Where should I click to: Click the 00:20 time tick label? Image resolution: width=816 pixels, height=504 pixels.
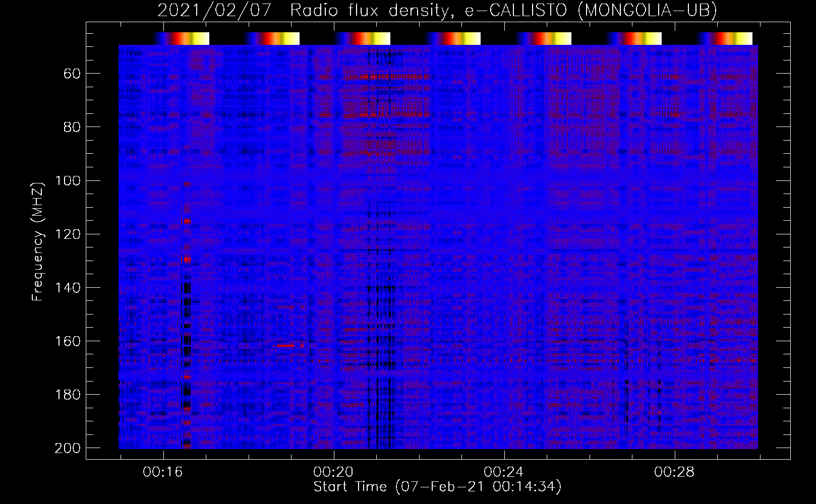click(333, 472)
